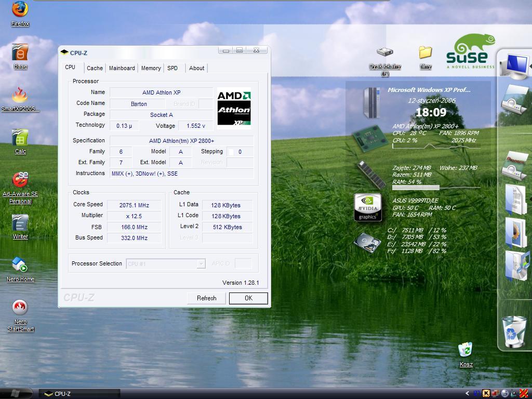Click the Level 2 cache value 512 KBytes
This screenshot has width=532, height=399.
point(228,227)
